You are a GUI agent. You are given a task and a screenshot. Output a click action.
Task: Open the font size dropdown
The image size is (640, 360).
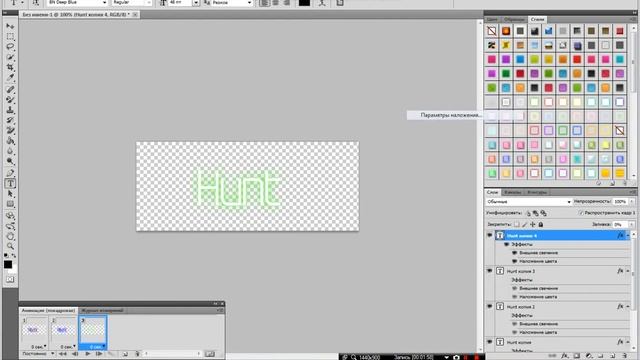tap(196, 3)
